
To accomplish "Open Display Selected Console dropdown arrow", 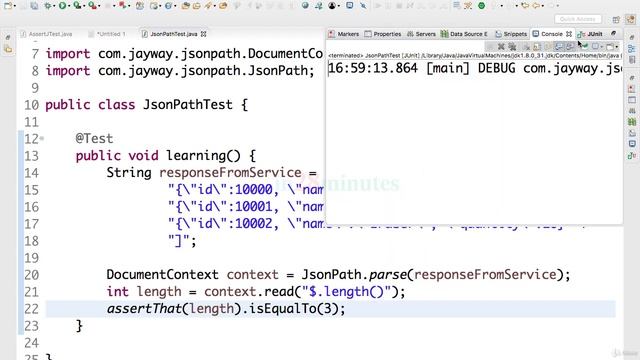I will point(602,47).
